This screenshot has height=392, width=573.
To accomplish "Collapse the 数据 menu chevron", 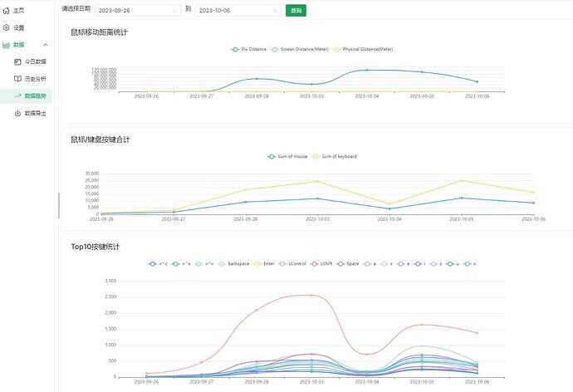I will tap(46, 45).
